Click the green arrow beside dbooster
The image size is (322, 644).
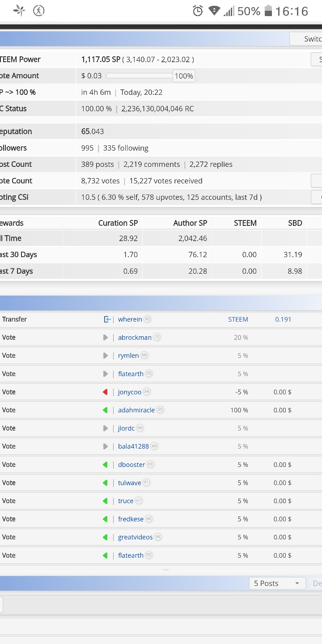[106, 465]
